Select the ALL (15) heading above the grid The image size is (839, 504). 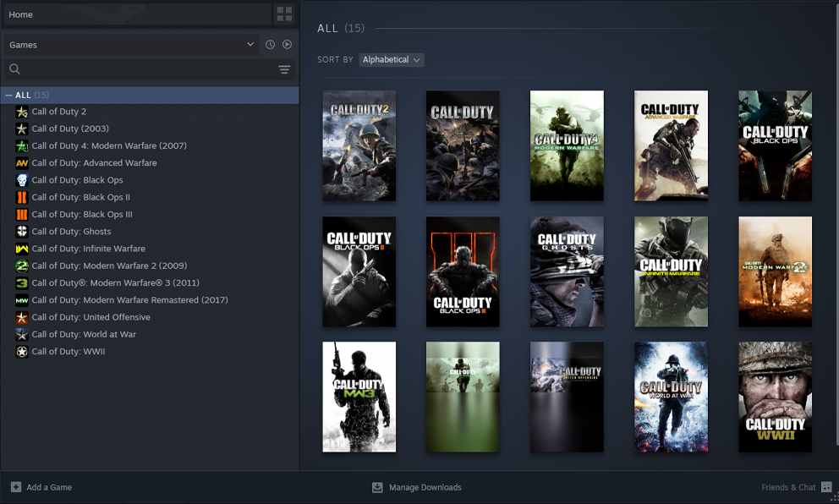(x=341, y=28)
